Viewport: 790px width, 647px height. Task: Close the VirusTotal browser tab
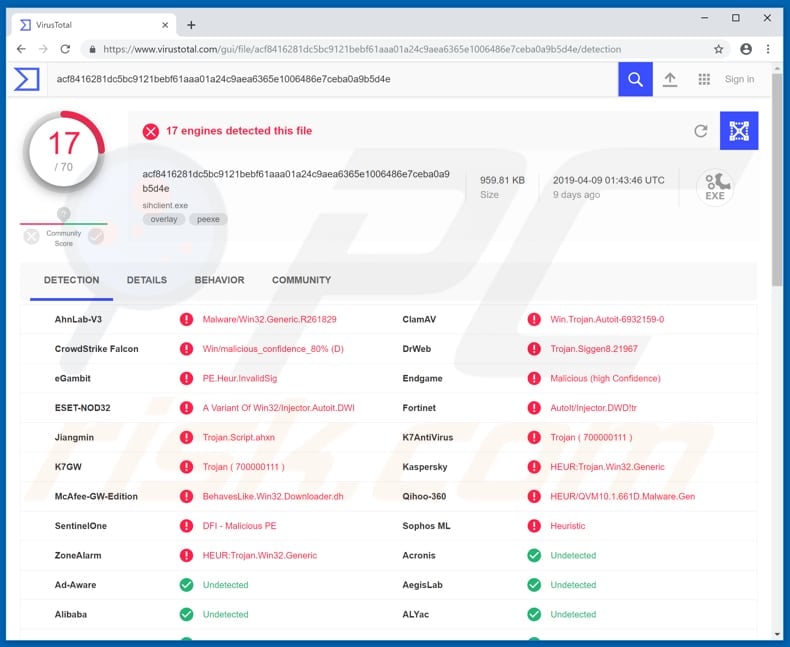coord(165,25)
